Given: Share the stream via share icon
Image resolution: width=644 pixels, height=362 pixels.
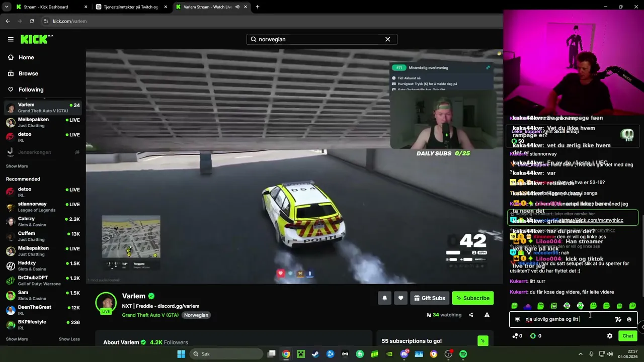Looking at the screenshot, I should (x=471, y=315).
